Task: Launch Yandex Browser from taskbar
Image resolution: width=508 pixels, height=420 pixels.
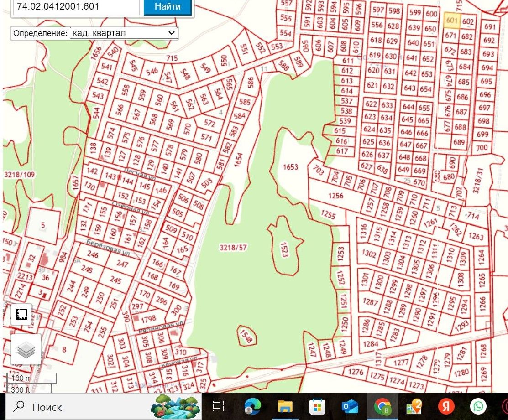Action: point(446,406)
